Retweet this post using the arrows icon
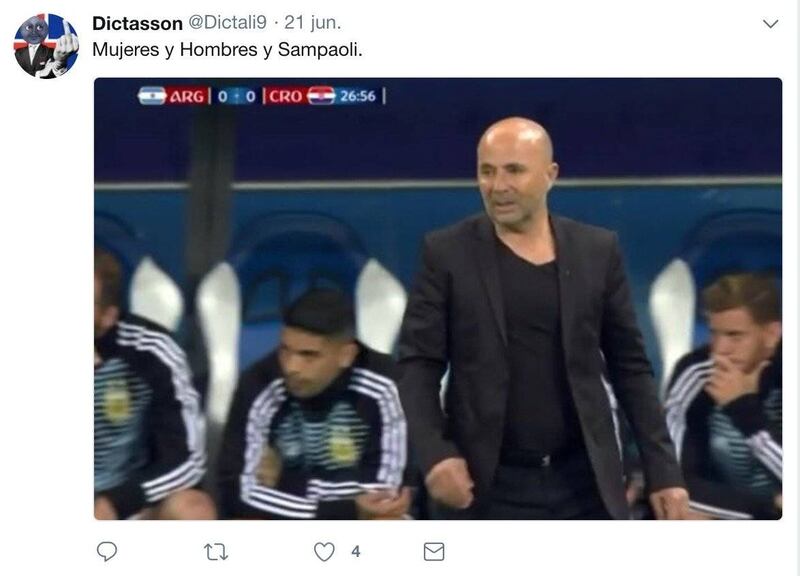Image resolution: width=800 pixels, height=576 pixels. 216,552
